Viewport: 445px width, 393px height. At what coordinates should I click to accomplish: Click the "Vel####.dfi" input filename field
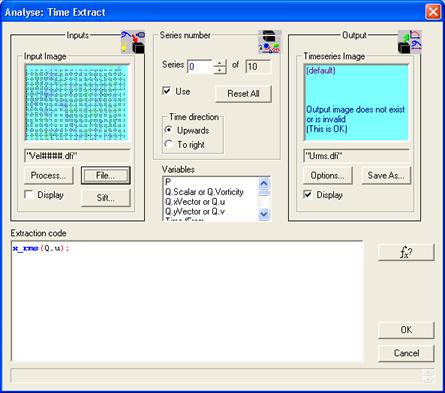point(77,156)
